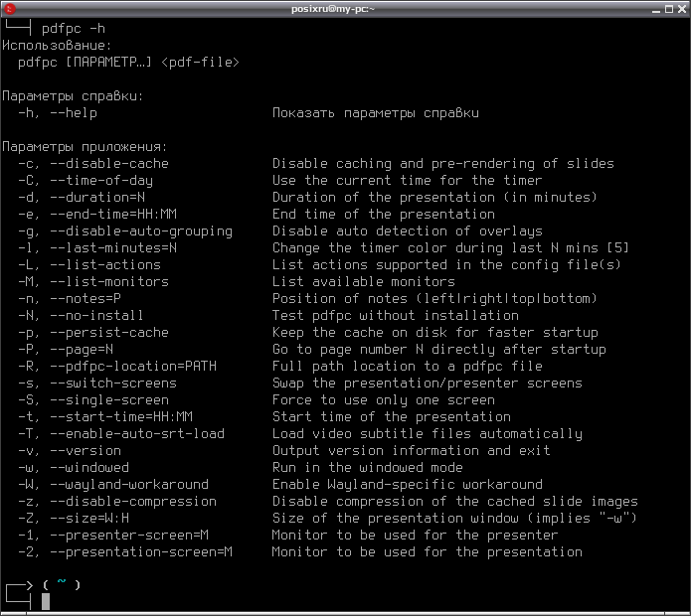Click 'Enable Wayland-specific workaround' description
This screenshot has width=691, height=616.
pyautogui.click(x=408, y=484)
